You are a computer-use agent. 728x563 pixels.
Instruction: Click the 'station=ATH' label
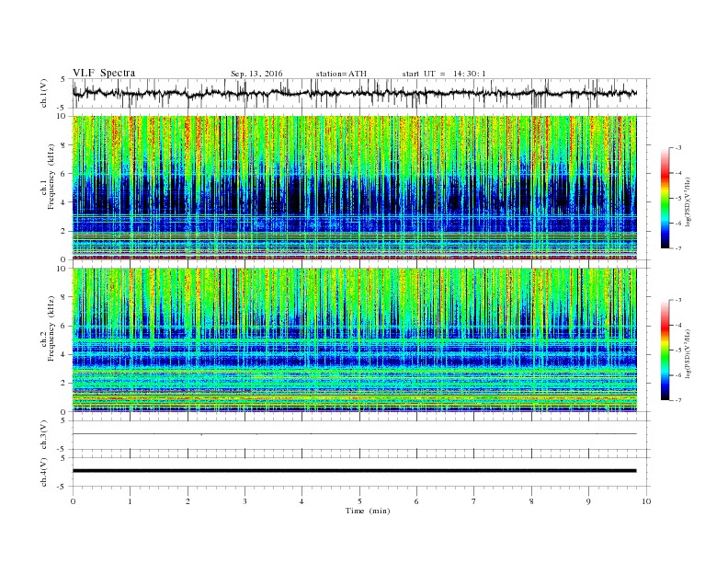click(341, 74)
